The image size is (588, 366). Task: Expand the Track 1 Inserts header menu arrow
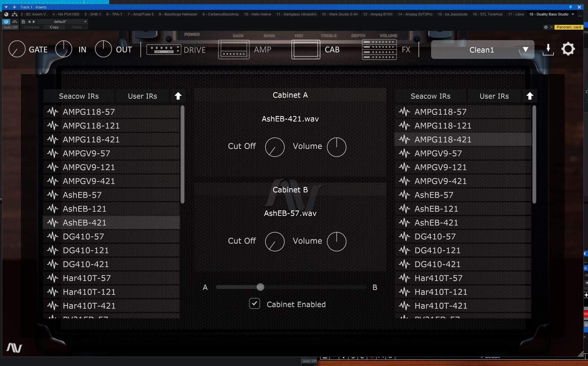[x=6, y=7]
